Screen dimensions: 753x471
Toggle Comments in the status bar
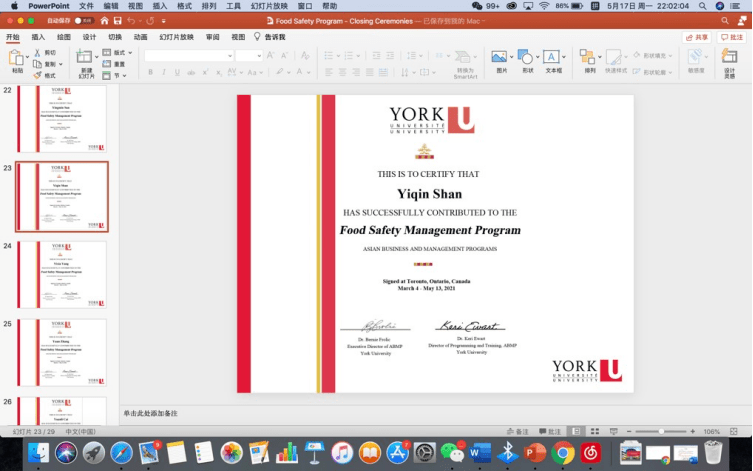tap(551, 432)
